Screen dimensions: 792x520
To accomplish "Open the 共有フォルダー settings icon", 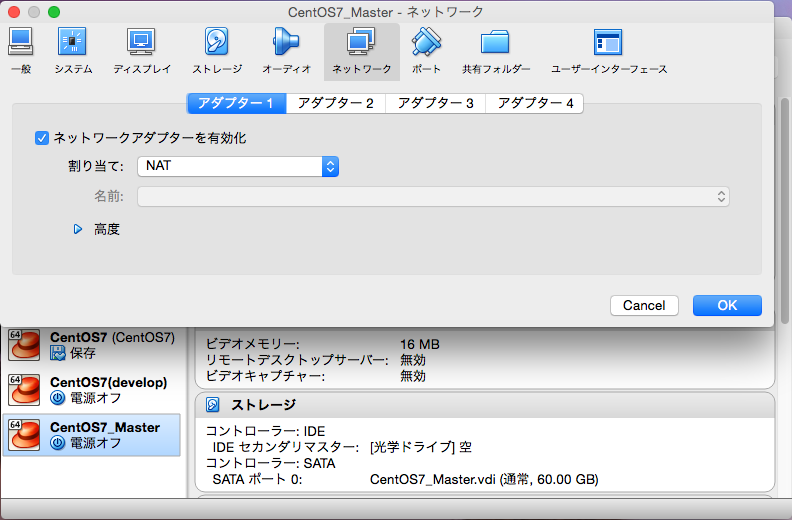I will click(x=496, y=51).
